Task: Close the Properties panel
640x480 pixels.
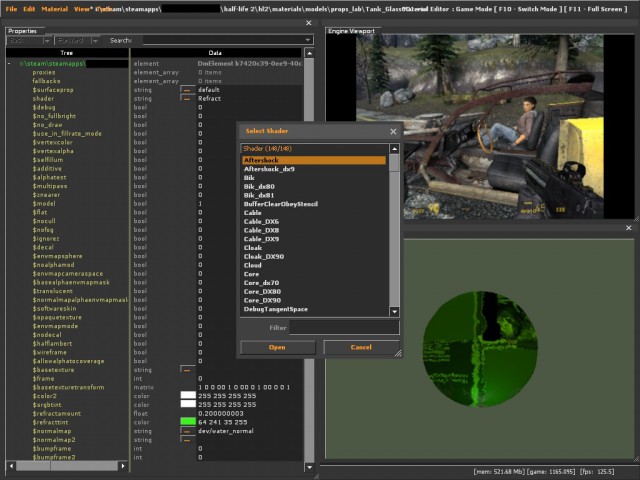Action: click(x=309, y=23)
